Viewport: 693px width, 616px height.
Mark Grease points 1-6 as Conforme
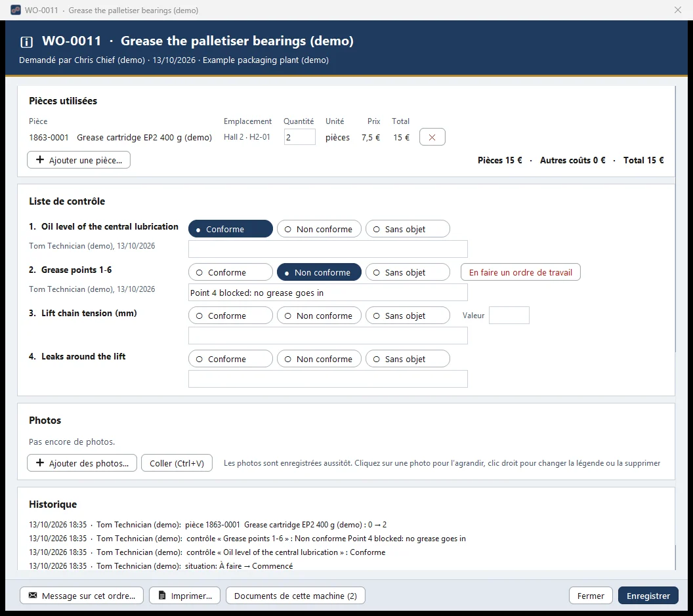pos(230,272)
